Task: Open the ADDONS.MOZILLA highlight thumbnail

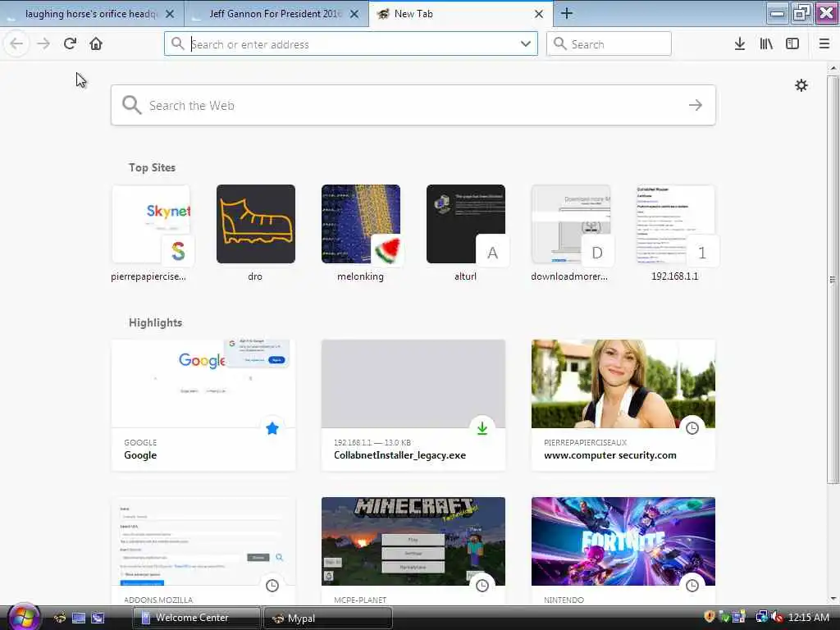Action: point(203,541)
